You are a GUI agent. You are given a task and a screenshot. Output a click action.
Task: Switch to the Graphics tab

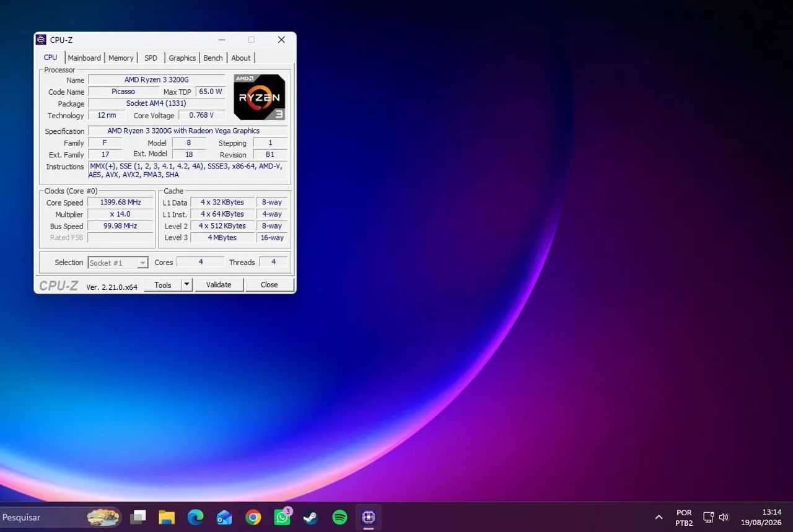pos(182,58)
